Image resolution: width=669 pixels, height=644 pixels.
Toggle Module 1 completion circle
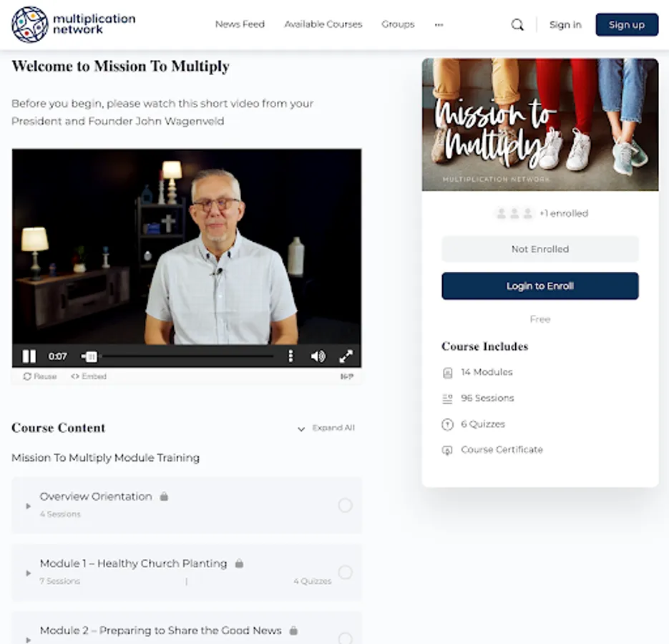(345, 572)
